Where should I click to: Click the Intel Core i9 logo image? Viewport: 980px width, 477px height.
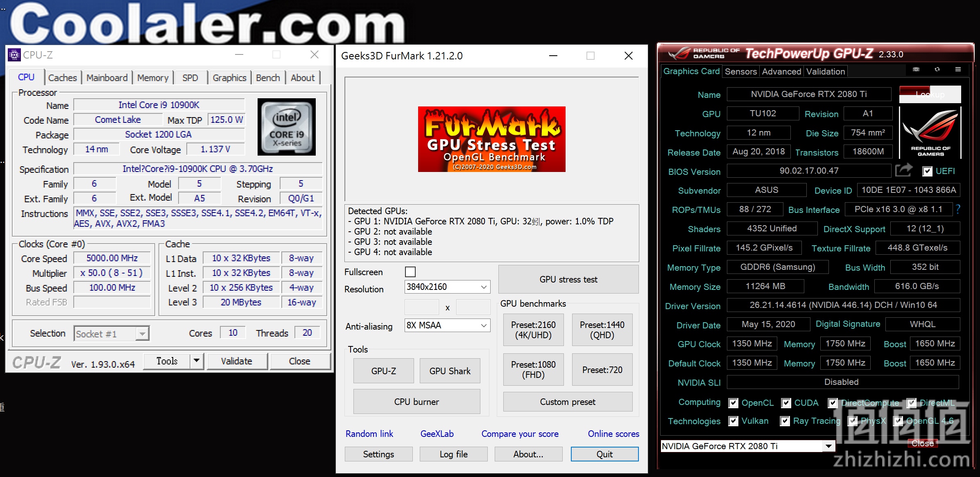pos(287,127)
